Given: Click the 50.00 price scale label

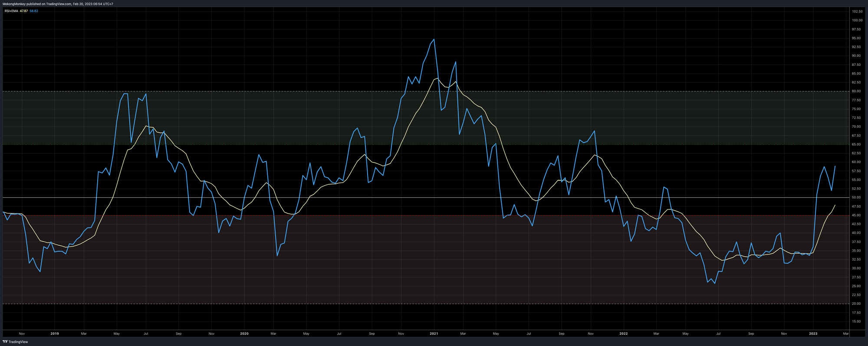Looking at the screenshot, I should click(x=857, y=198).
